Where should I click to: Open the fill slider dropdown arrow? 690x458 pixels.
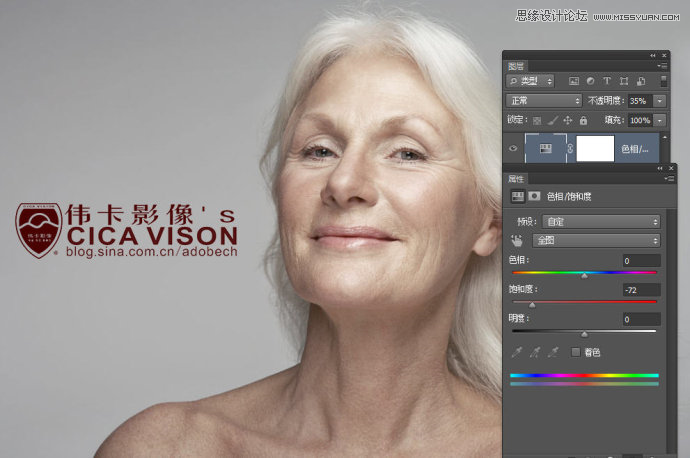tap(660, 120)
